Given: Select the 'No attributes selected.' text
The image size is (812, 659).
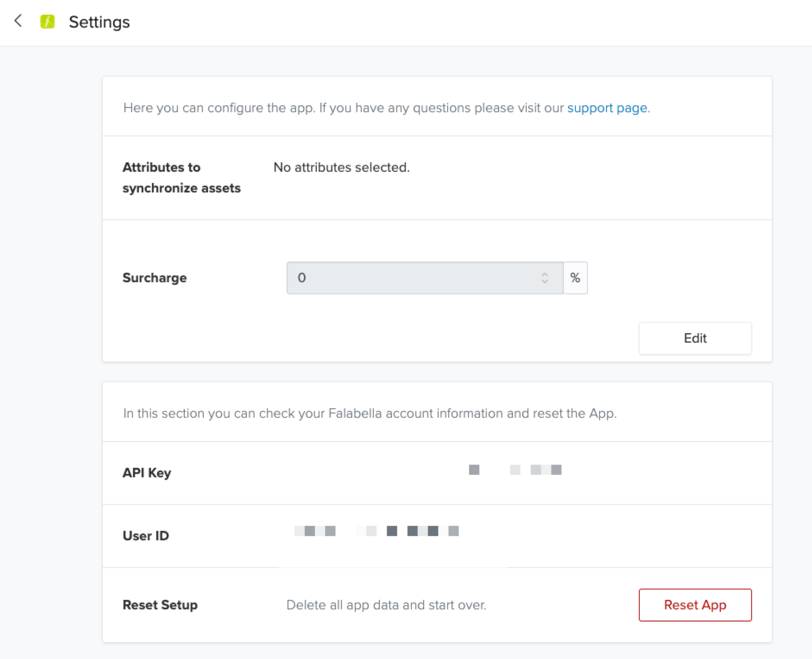Looking at the screenshot, I should click(341, 167).
